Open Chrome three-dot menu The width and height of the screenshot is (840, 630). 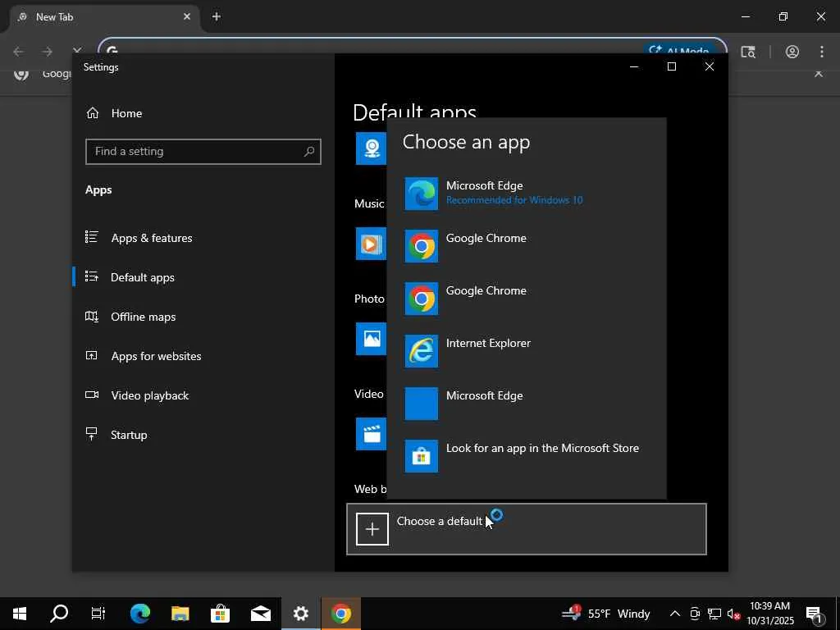(x=822, y=52)
